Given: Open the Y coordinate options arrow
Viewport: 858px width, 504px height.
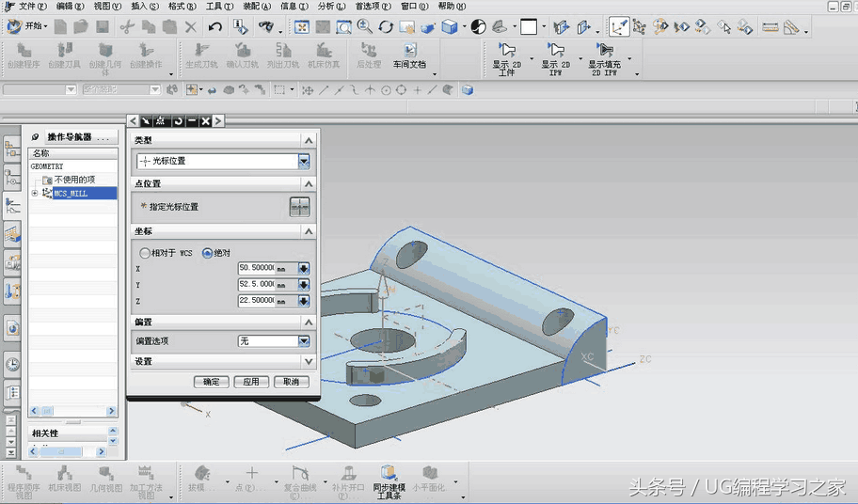Looking at the screenshot, I should (x=304, y=285).
